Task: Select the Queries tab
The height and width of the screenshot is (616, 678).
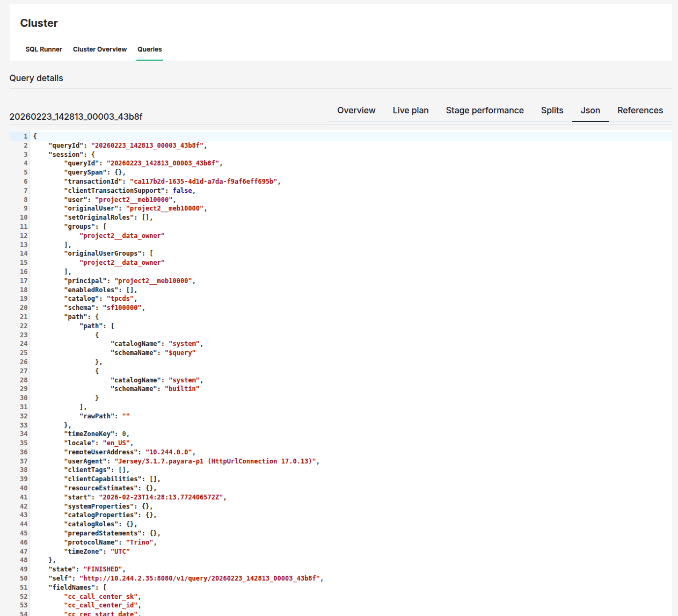Action: (x=149, y=49)
